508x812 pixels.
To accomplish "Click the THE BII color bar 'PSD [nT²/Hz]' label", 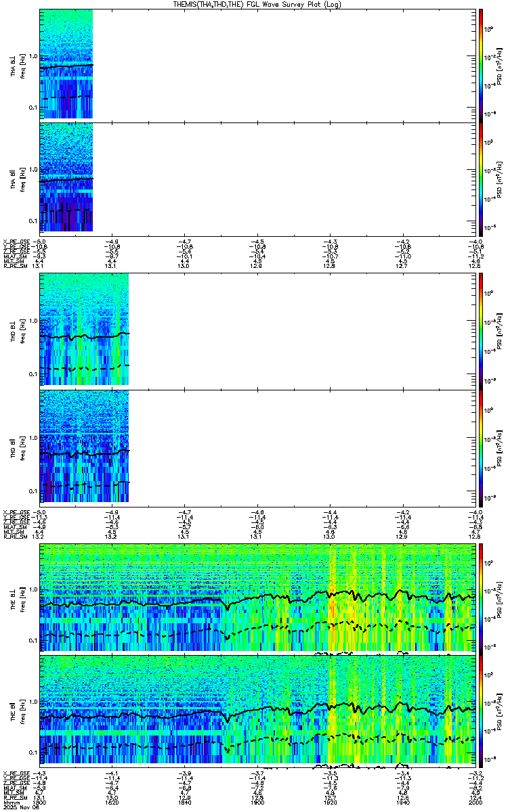I will tap(499, 712).
